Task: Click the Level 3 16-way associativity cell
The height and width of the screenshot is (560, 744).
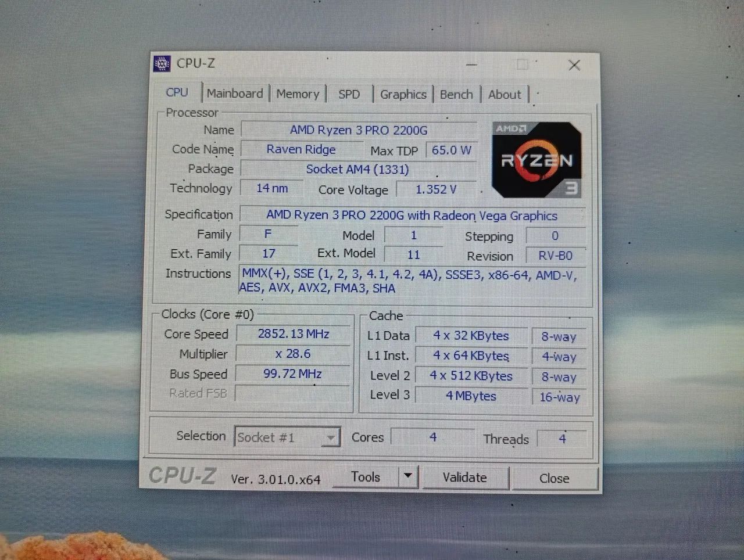Action: tap(559, 397)
